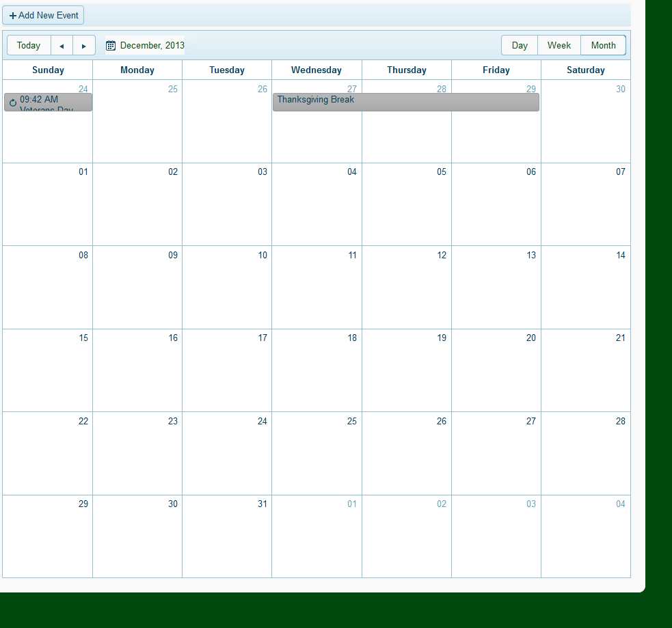Select the greyed 04 for January
The height and width of the screenshot is (628, 672).
pos(621,504)
